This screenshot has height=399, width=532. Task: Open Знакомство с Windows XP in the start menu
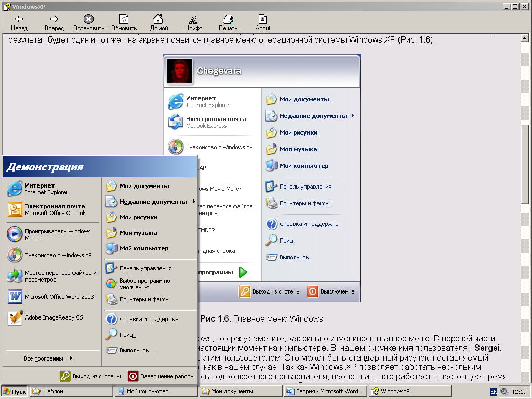[x=52, y=255]
